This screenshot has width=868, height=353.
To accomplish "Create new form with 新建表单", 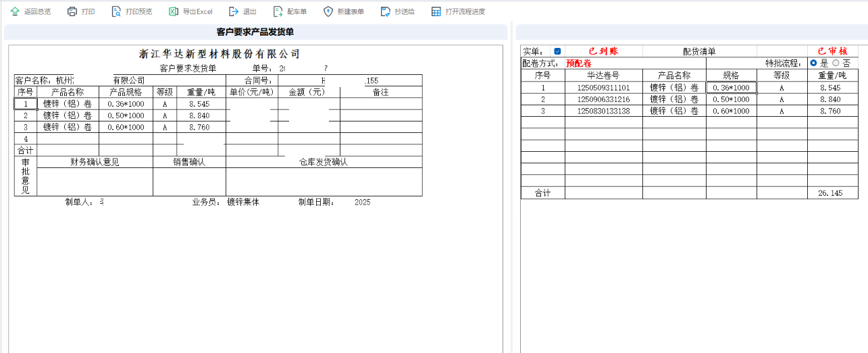I will click(x=328, y=11).
